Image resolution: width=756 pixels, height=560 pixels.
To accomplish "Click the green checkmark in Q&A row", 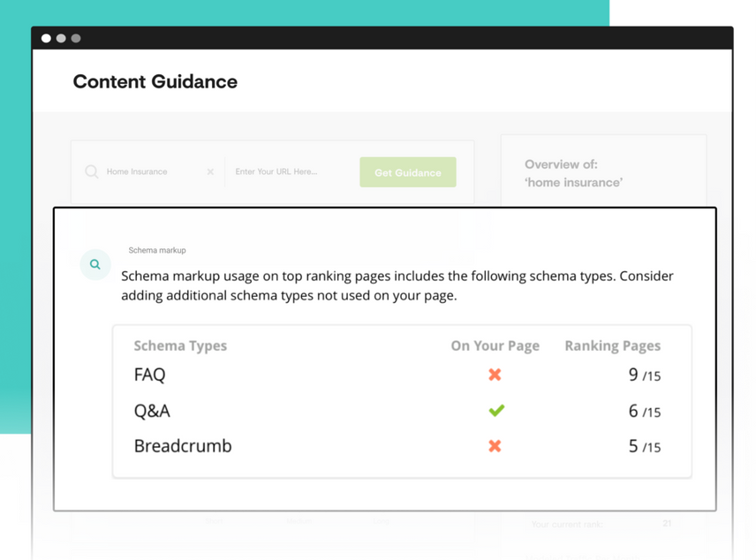I will point(496,411).
